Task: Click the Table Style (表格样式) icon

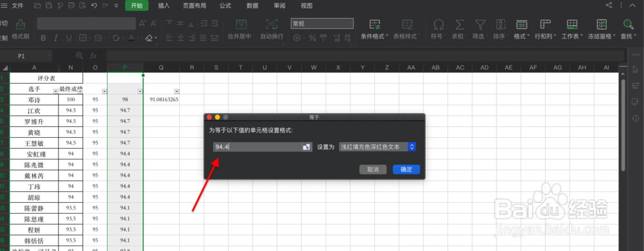Action: pyautogui.click(x=408, y=24)
